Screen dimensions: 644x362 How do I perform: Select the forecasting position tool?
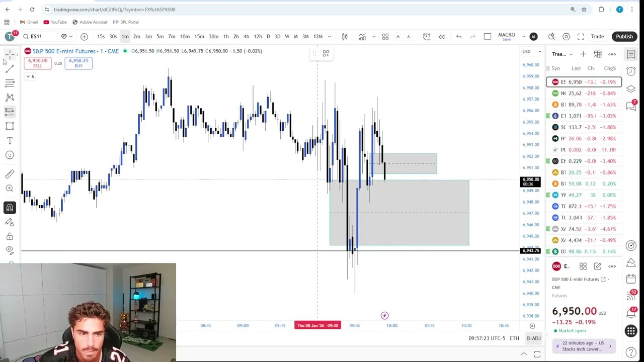(10, 112)
